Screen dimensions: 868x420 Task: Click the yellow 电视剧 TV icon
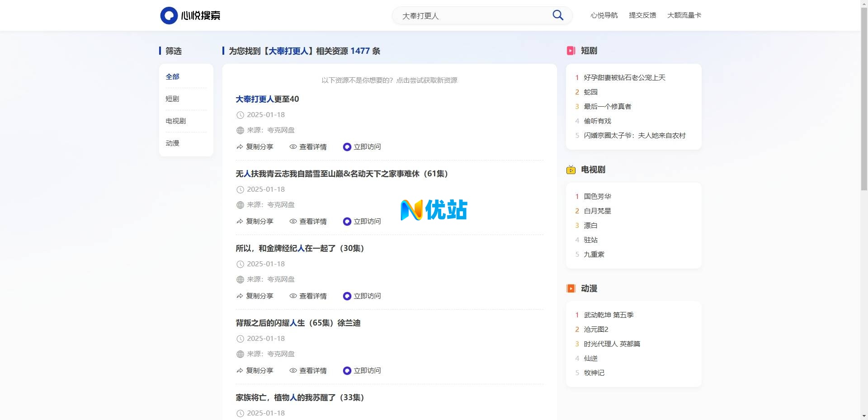[571, 170]
